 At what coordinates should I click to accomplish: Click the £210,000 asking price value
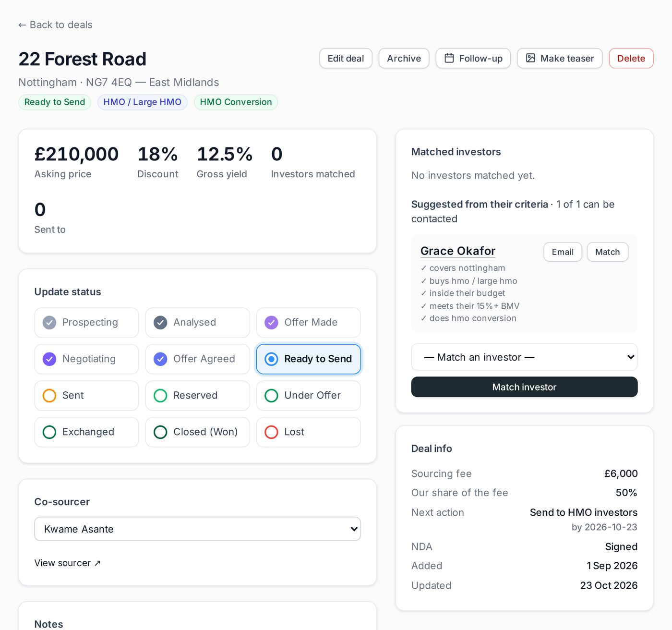click(x=76, y=154)
